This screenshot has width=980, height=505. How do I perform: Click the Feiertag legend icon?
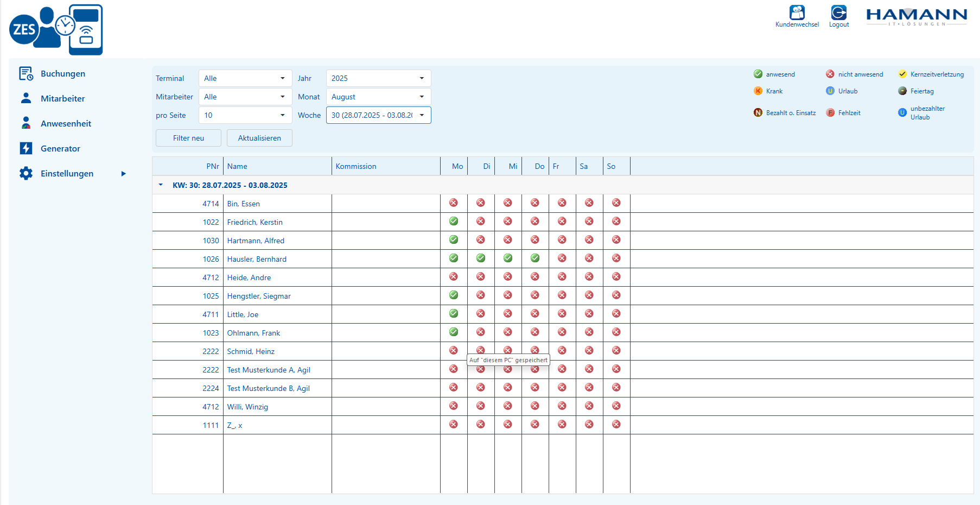902,91
